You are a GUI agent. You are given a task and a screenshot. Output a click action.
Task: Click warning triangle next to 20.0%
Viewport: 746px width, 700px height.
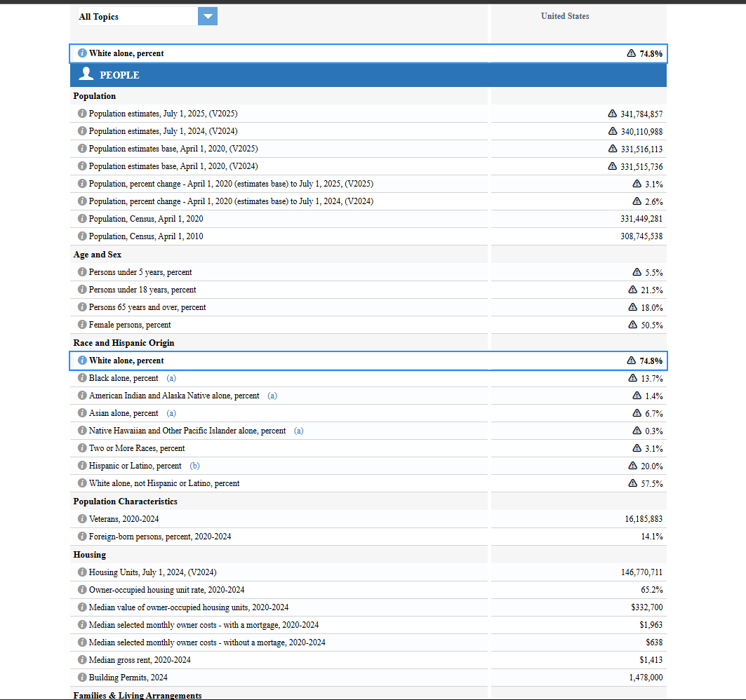(x=633, y=466)
